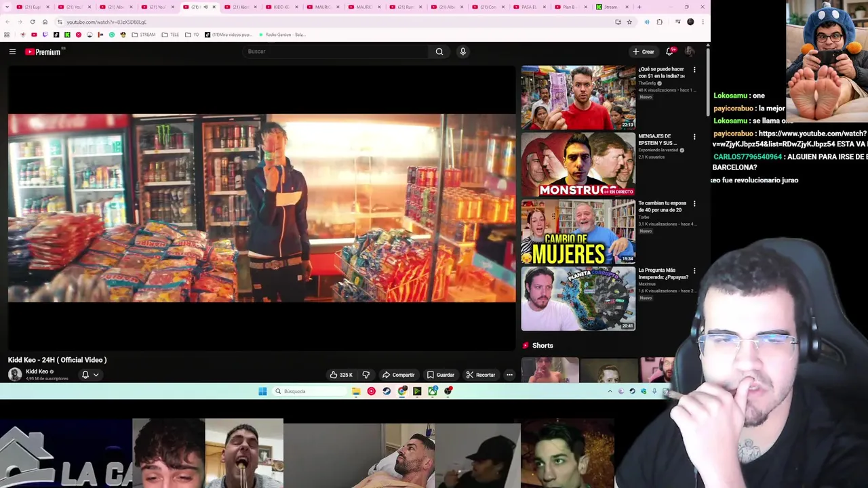Viewport: 868px width, 488px height.
Task: Click the Crear button
Action: [644, 52]
